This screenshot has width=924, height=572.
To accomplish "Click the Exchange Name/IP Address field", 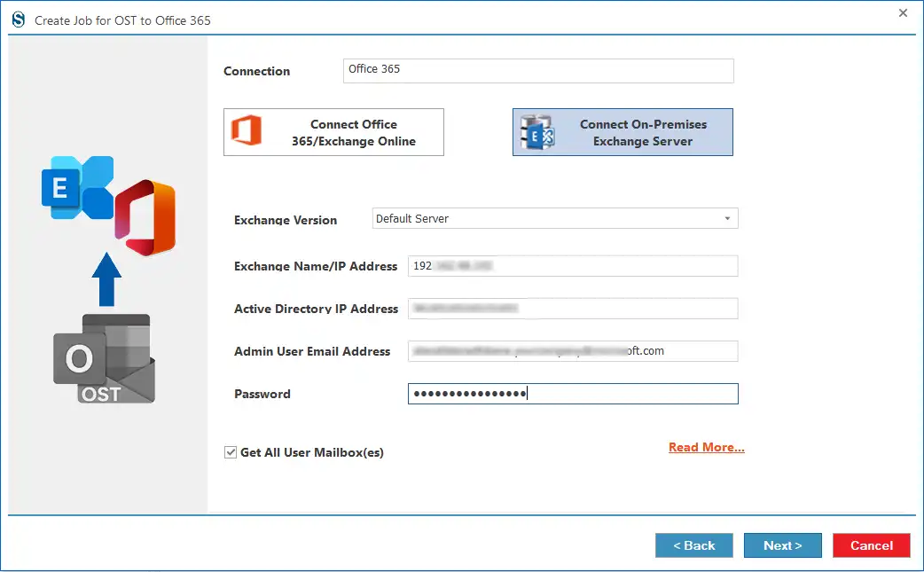I will coord(572,266).
